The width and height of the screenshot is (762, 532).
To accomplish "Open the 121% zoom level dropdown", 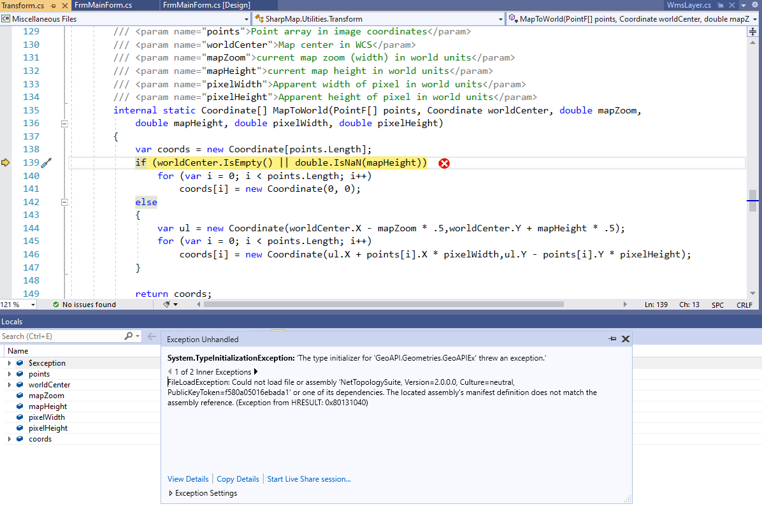I will [17, 305].
